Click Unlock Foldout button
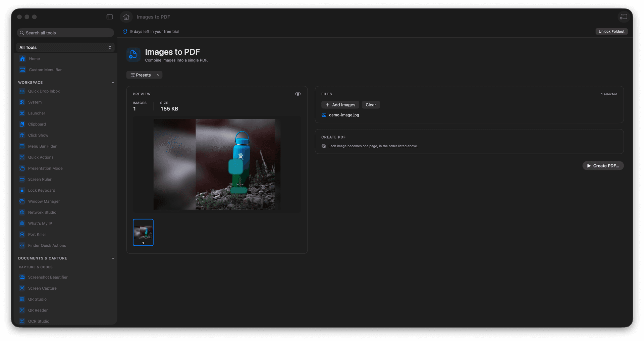 click(611, 32)
